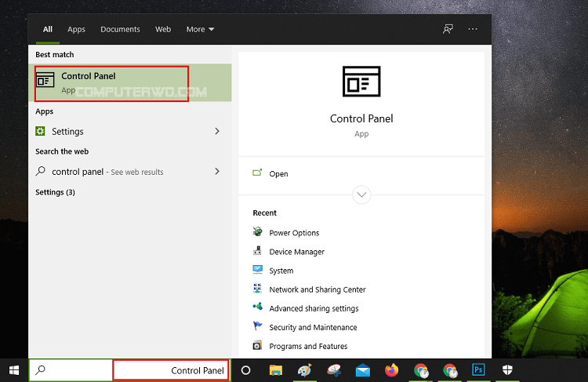Open the Windows Start button
This screenshot has width=588, height=382.
pos(14,370)
